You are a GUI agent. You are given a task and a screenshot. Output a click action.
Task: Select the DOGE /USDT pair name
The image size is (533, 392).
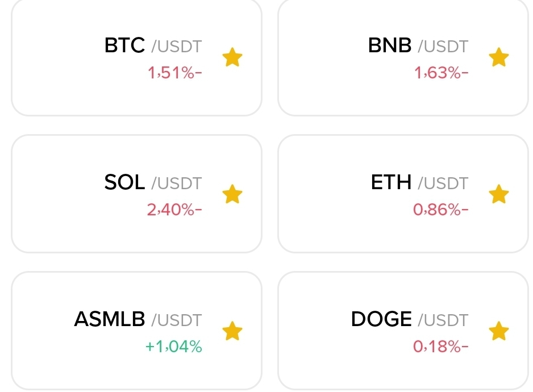coord(410,319)
